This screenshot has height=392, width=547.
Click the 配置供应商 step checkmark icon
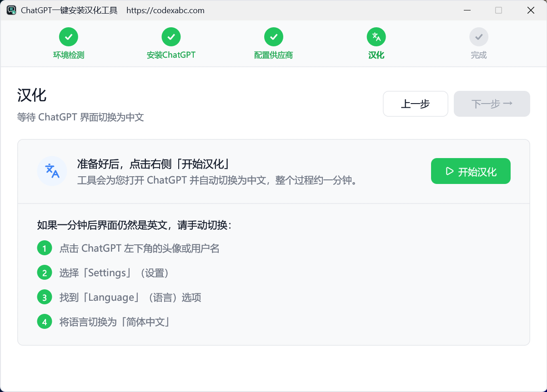coord(274,37)
